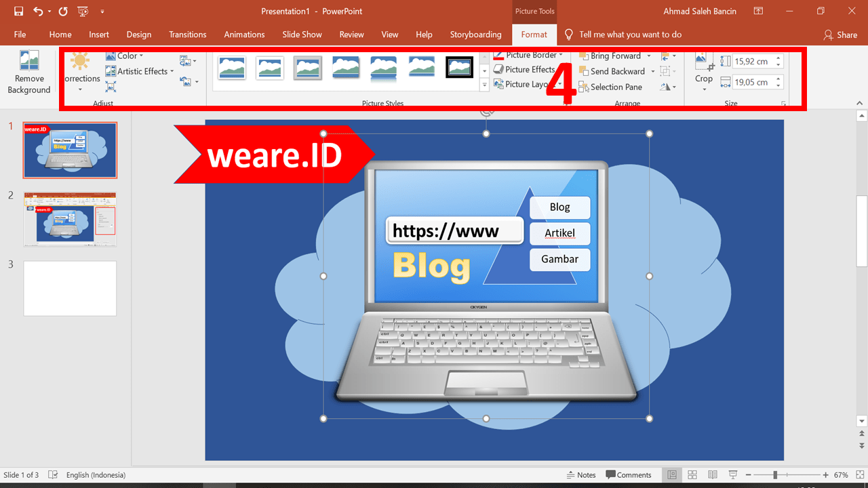Open the Corrections brightness menu

(x=81, y=73)
